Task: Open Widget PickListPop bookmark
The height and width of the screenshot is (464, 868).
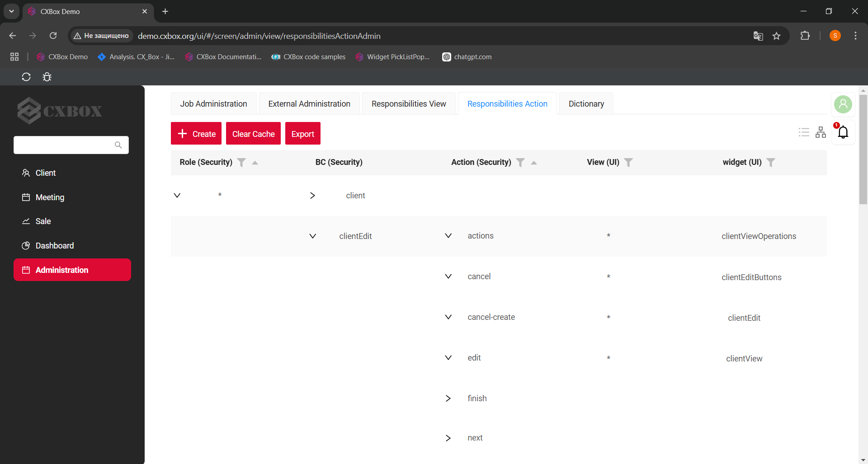Action: click(392, 57)
